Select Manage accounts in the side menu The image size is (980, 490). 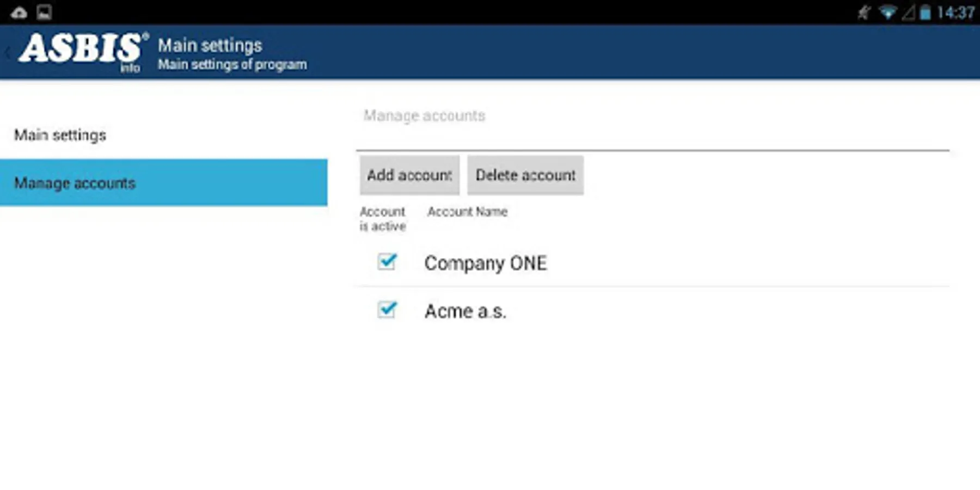[164, 183]
